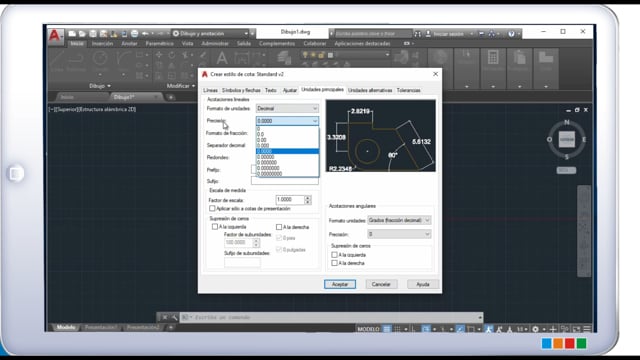Click the gear workspace icon in status bar

click(x=535, y=329)
